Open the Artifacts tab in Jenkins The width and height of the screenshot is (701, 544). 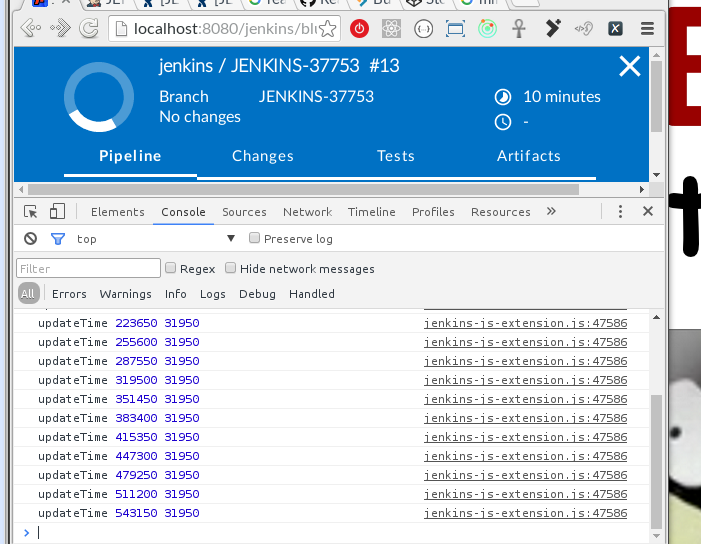tap(529, 156)
